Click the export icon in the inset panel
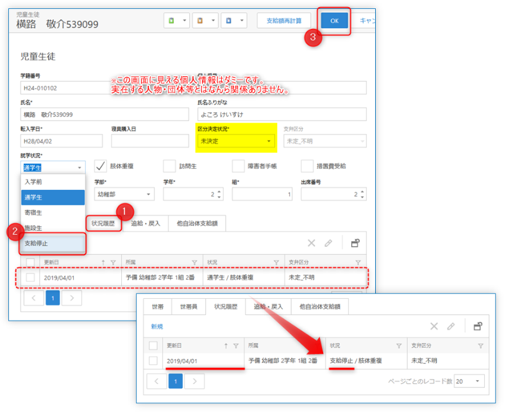The width and height of the screenshot is (513, 420). pyautogui.click(x=478, y=326)
